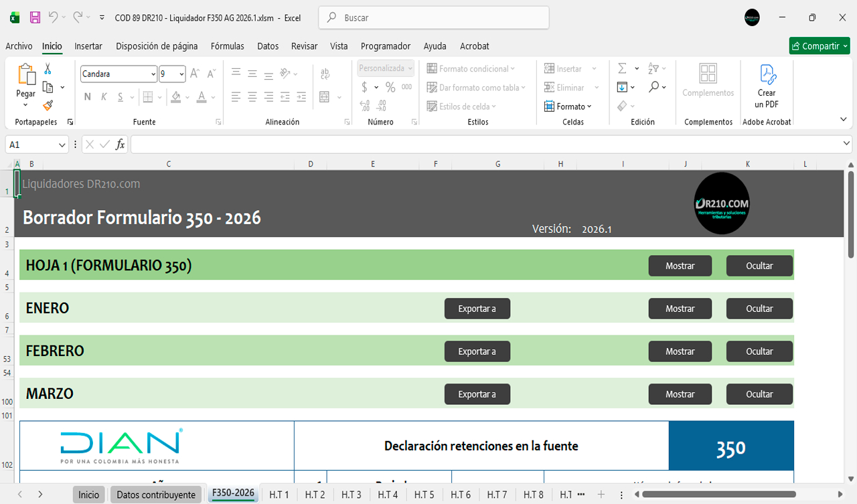Open Find and Select magnifier icon
The height and width of the screenshot is (504, 857).
pyautogui.click(x=653, y=87)
